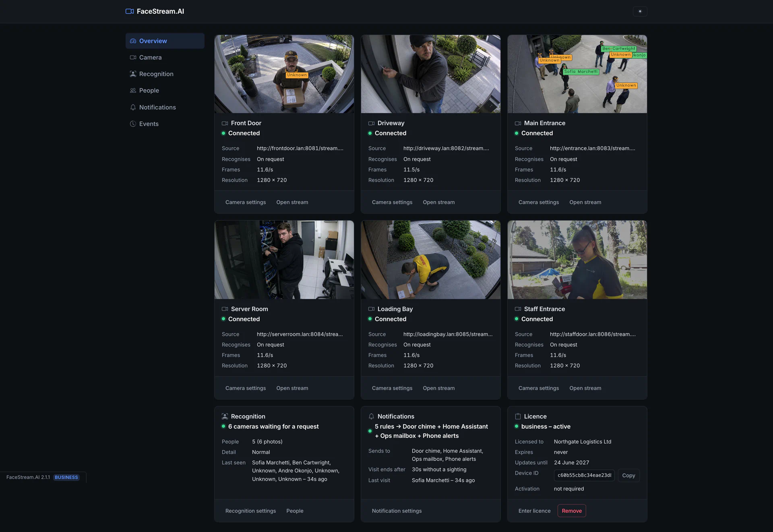Viewport: 773px width, 532px height.
Task: Click the Staff Entrance stream source URL
Action: 593,334
